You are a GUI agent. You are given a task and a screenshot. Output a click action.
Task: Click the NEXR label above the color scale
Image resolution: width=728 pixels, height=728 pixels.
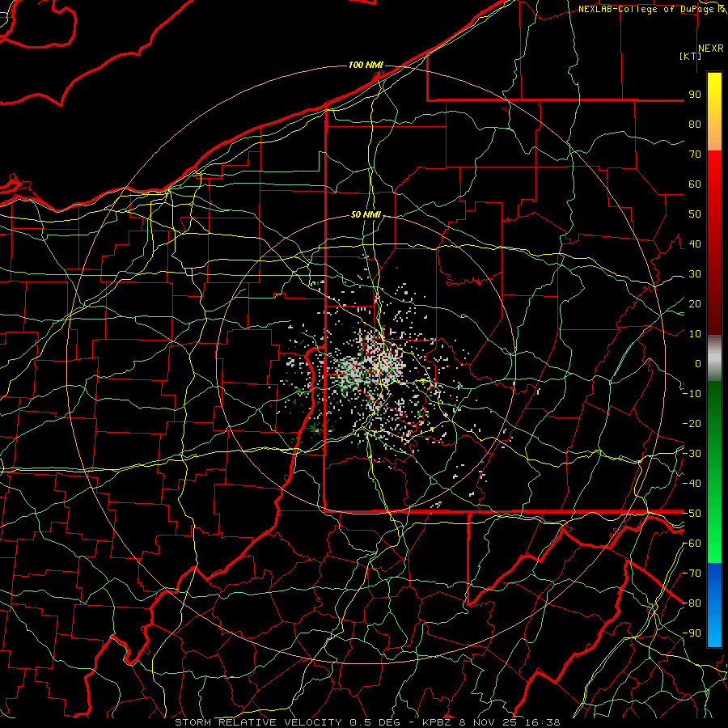pos(710,49)
